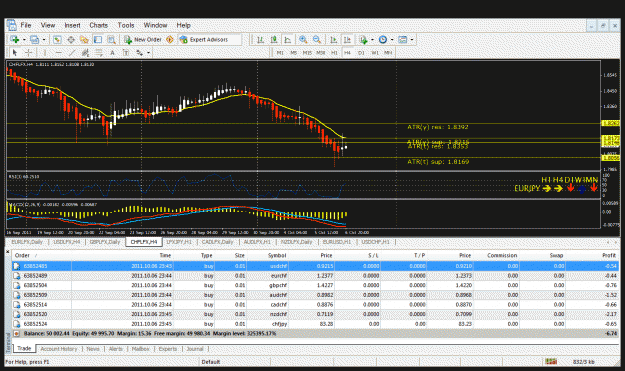This screenshot has height=371, width=625.
Task: Toggle Chart Shift button
Action: (x=347, y=39)
